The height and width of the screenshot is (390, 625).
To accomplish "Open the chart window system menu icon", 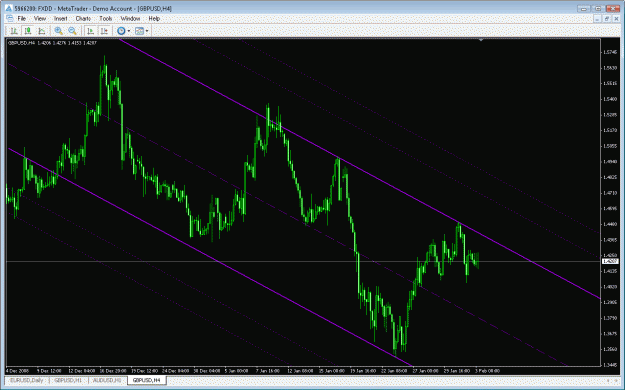I will (x=10, y=18).
